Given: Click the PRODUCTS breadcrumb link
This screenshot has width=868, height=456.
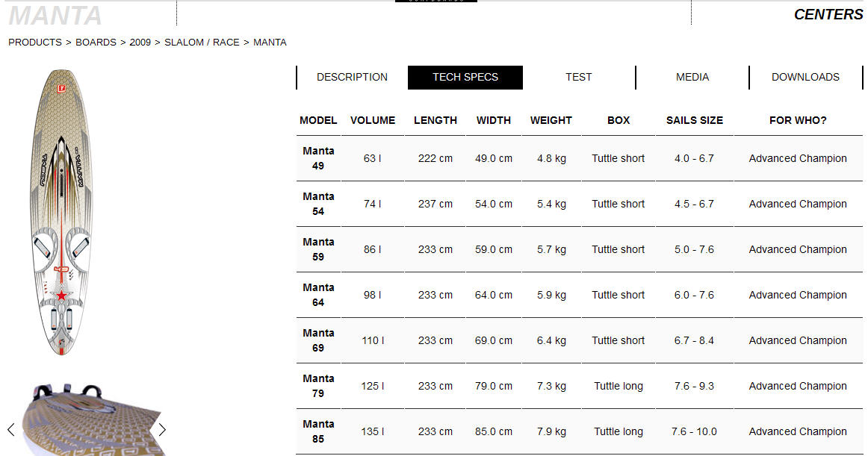Looking at the screenshot, I should (x=35, y=43).
